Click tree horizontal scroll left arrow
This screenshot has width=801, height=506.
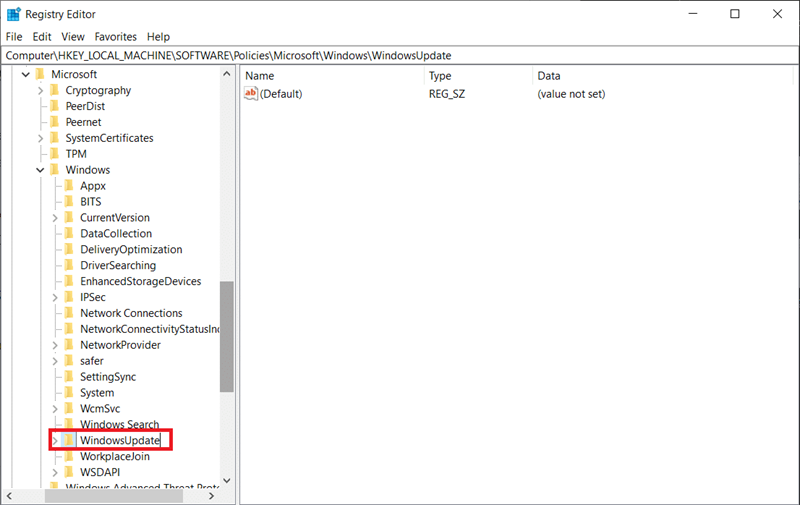coord(9,496)
